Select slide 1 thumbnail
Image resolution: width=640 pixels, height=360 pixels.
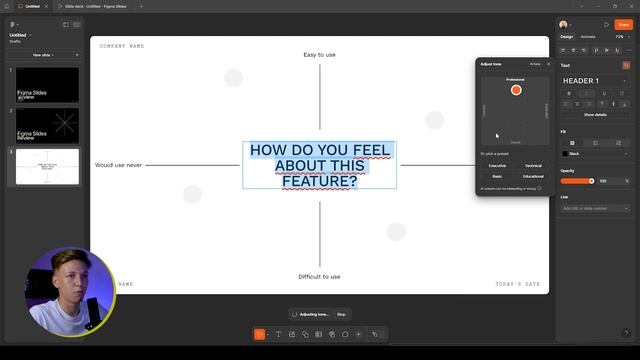point(47,85)
